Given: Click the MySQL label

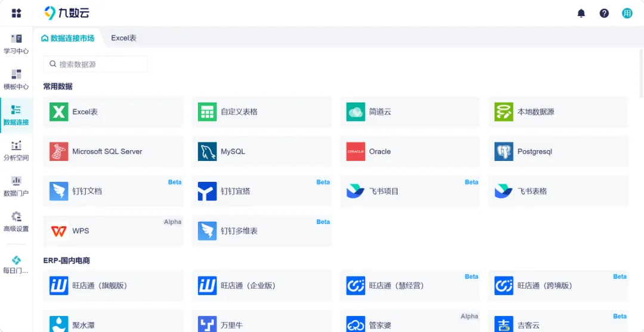Looking at the screenshot, I should (233, 151).
